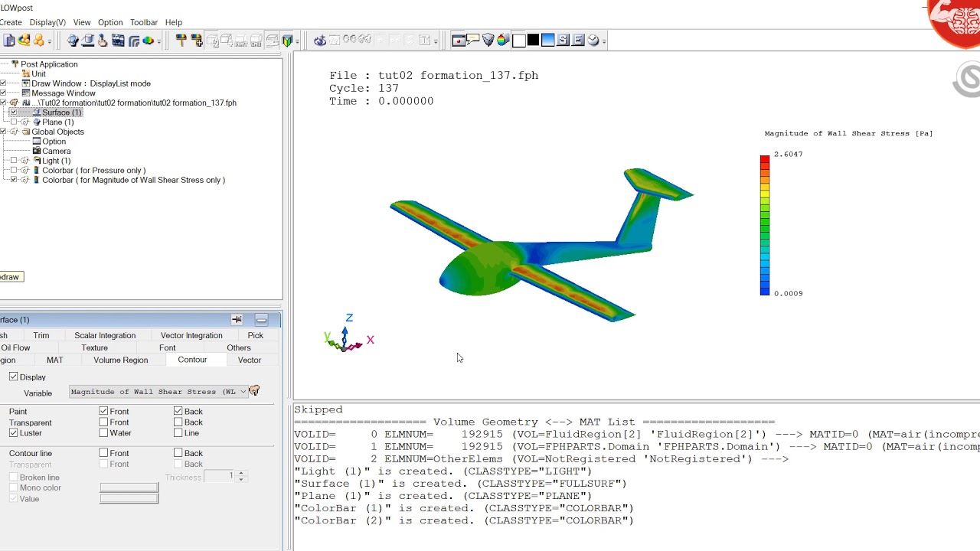Click the paint roller toolbar icon
Image resolution: width=980 pixels, height=551 pixels.
[181, 41]
